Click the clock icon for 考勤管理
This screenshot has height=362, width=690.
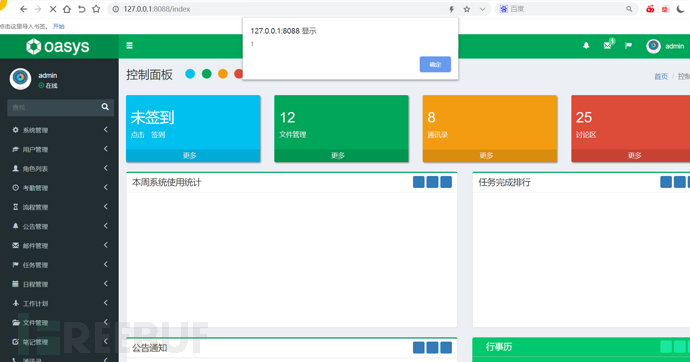click(x=15, y=187)
